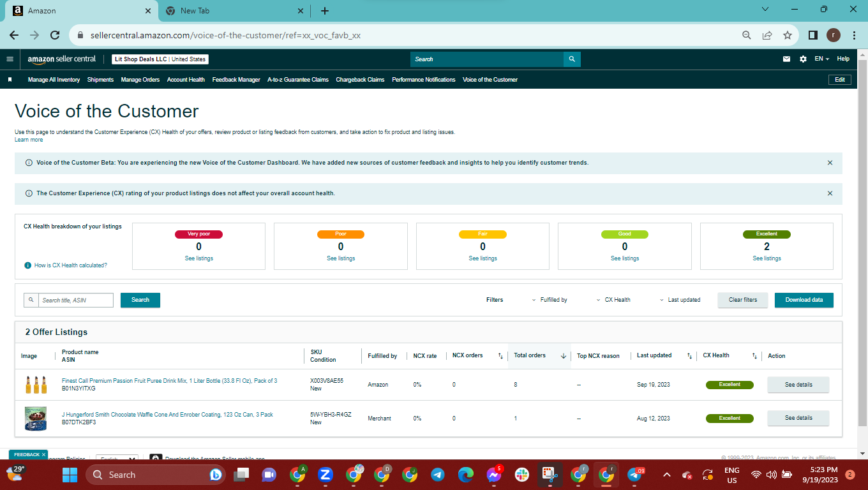Open Microsoft Edge from the taskbar
The image size is (868, 490).
[466, 475]
